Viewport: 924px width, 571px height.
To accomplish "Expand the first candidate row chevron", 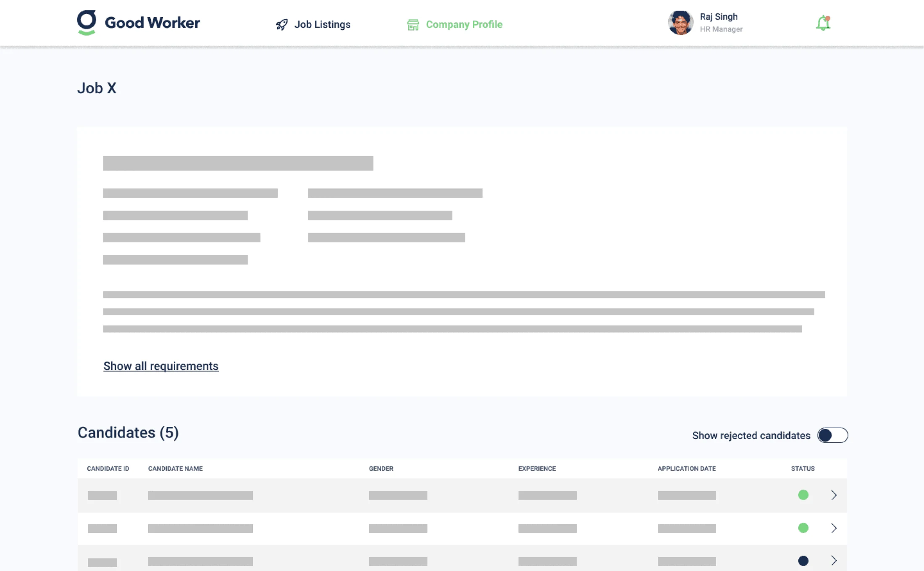I will [834, 495].
